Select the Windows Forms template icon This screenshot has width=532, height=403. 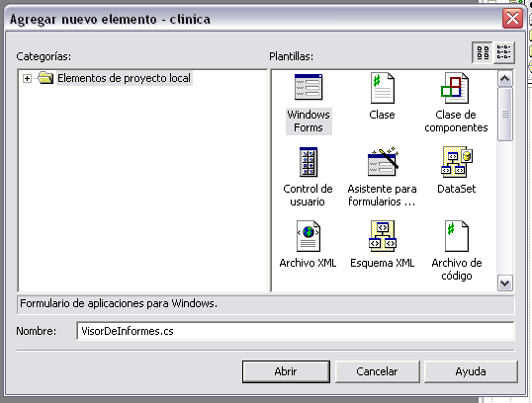(309, 88)
